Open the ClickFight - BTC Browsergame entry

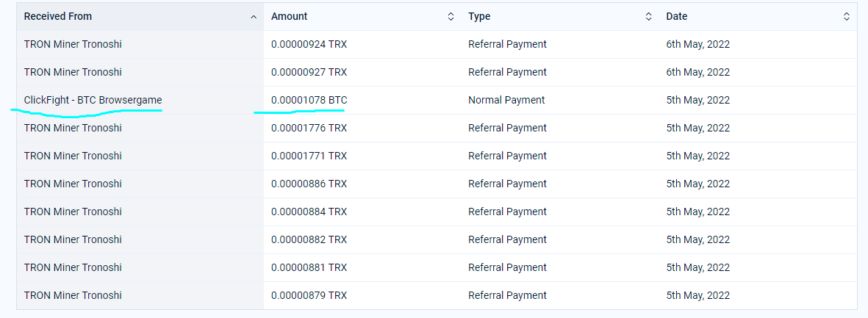click(x=93, y=100)
